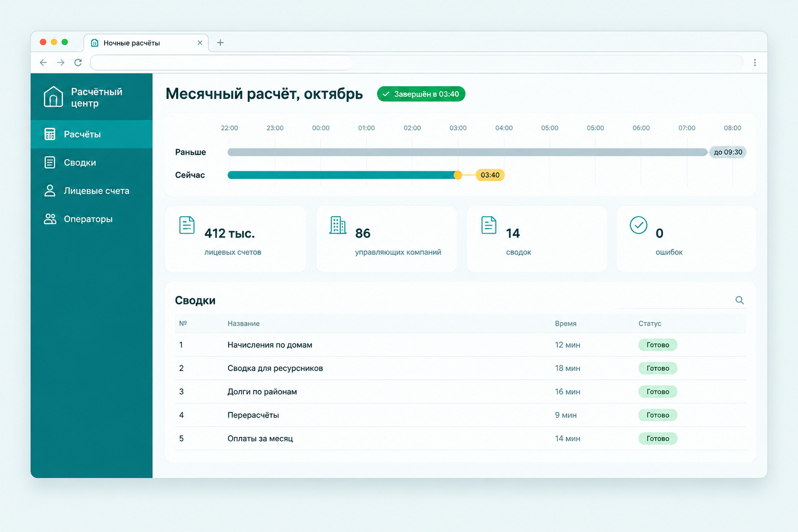
Task: Click the checkmark circle icon on ошибок card
Action: click(639, 225)
